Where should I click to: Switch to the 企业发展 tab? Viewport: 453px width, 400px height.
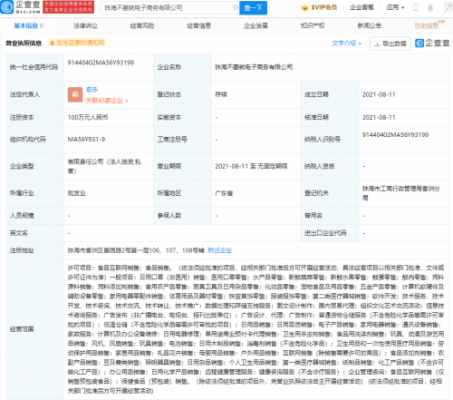tap(256, 26)
